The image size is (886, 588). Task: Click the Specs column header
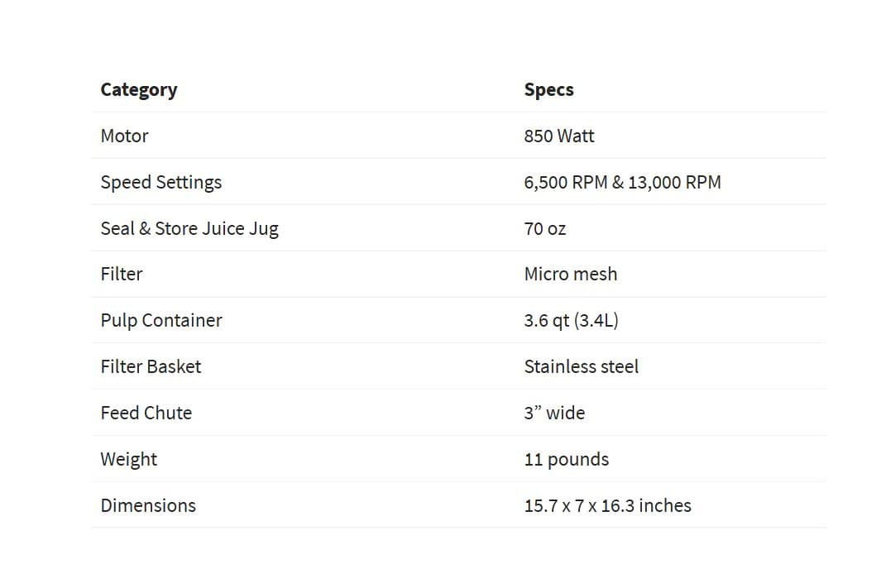pos(548,90)
